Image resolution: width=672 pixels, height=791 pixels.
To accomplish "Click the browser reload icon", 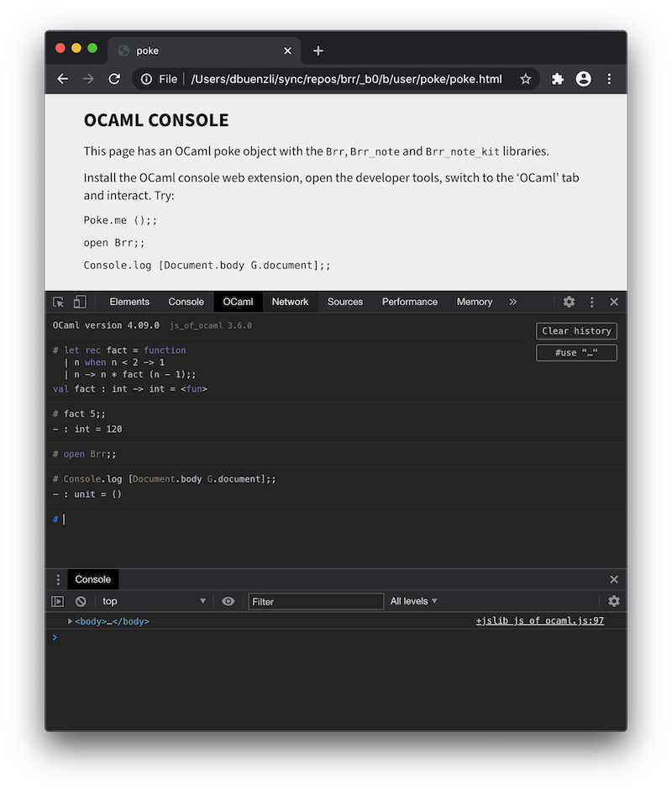I will click(114, 79).
